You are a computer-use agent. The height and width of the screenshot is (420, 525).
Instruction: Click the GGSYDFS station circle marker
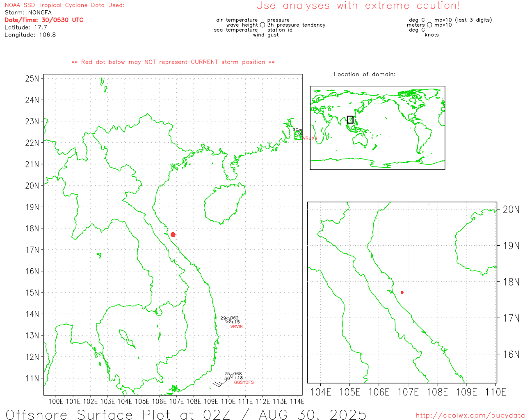[x=232, y=376]
